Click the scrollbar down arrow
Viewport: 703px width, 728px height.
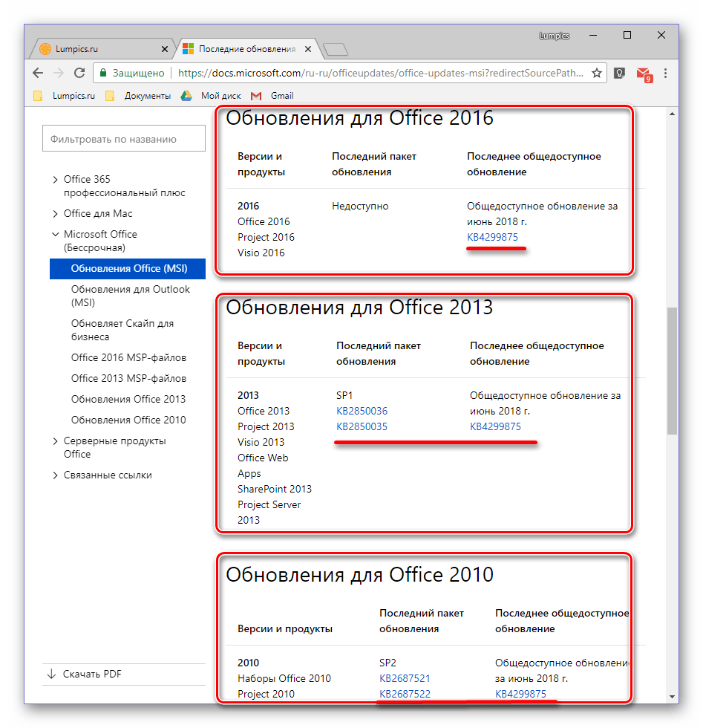click(x=672, y=697)
